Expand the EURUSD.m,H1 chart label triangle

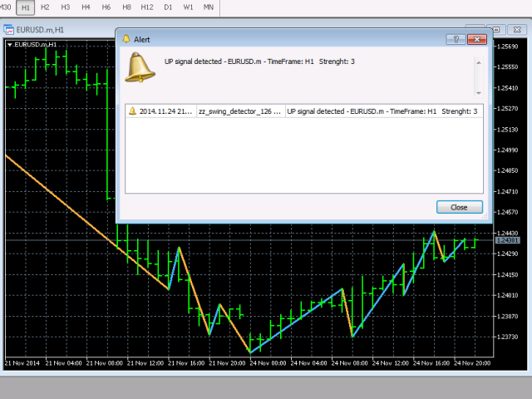point(10,44)
